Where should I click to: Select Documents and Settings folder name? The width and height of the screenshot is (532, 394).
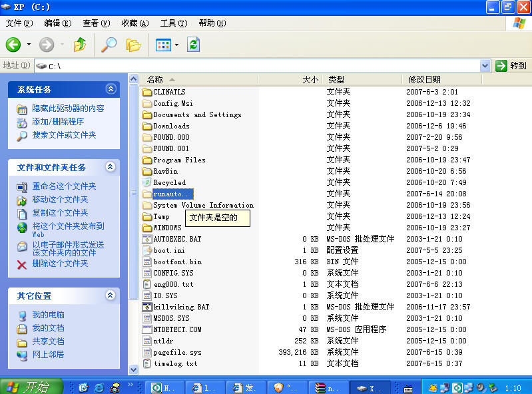coord(198,114)
